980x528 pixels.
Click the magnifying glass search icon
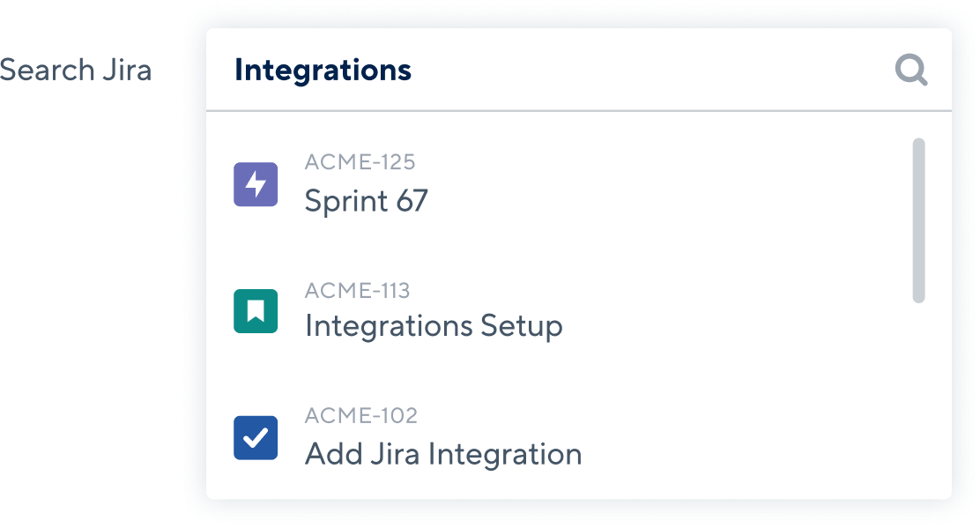[x=911, y=70]
